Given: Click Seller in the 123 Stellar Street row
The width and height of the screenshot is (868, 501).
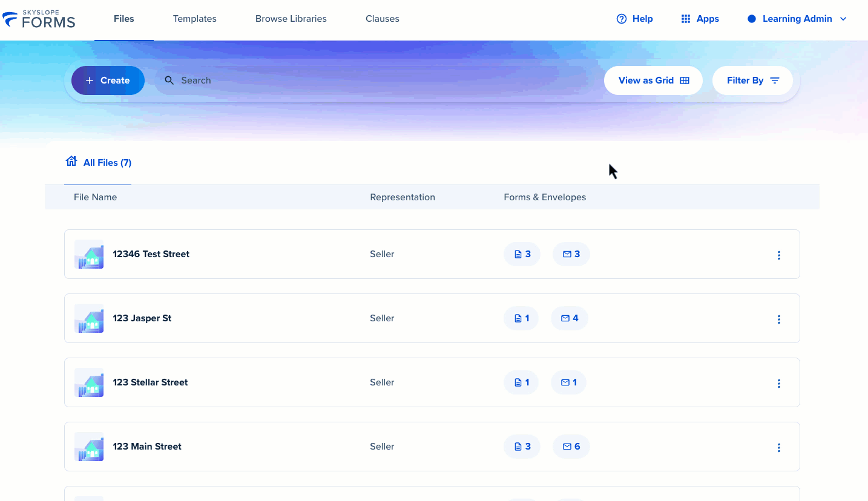Looking at the screenshot, I should pyautogui.click(x=382, y=382).
